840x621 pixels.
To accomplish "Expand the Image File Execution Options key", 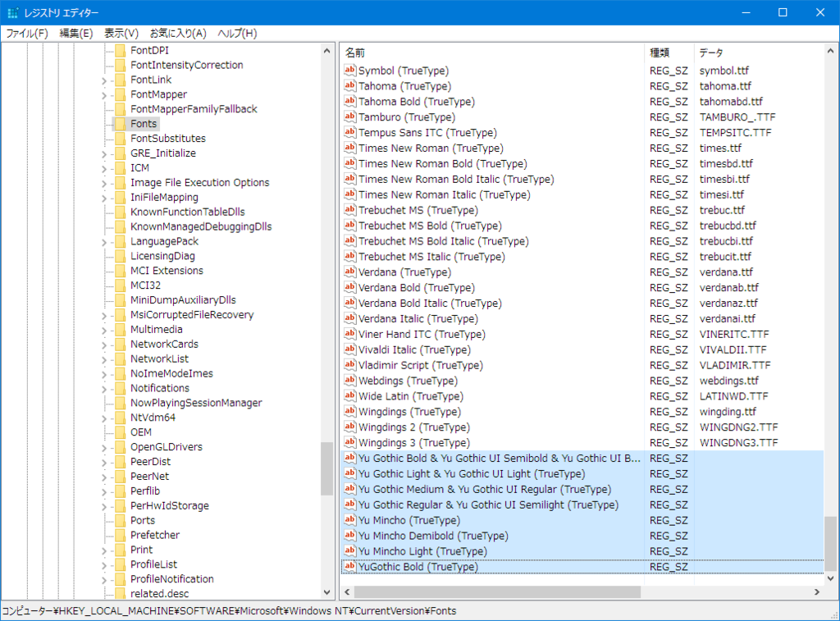I will pyautogui.click(x=104, y=183).
